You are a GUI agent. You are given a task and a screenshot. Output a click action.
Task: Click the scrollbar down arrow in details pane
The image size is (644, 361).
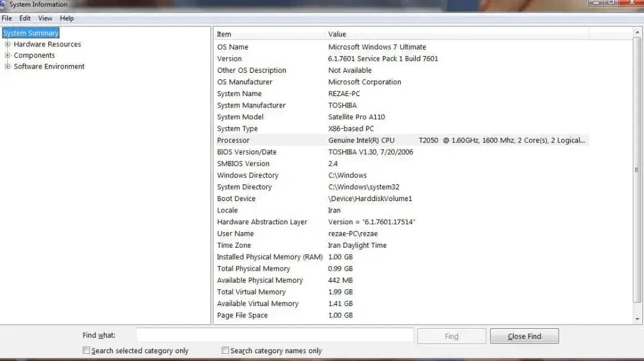point(637,320)
